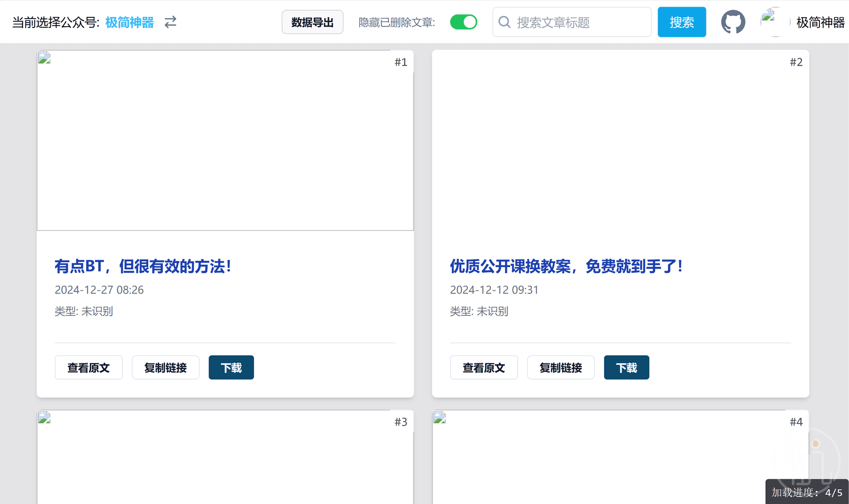The width and height of the screenshot is (849, 504).
Task: Toggle hide deleted articles switch
Action: (x=463, y=22)
